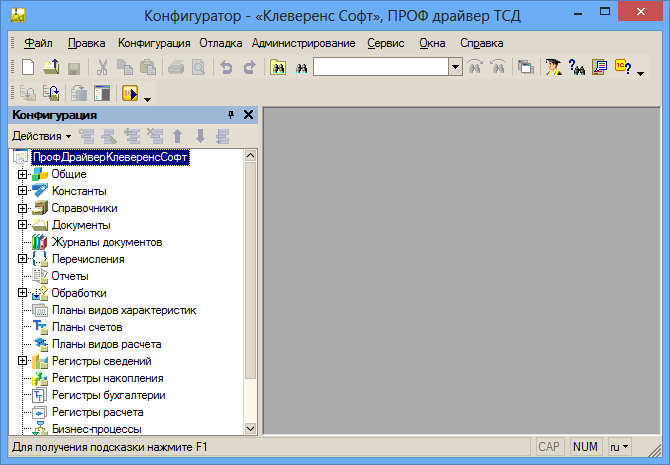The width and height of the screenshot is (670, 465).
Task: Open the Администрирование menu
Action: pyautogui.click(x=303, y=43)
